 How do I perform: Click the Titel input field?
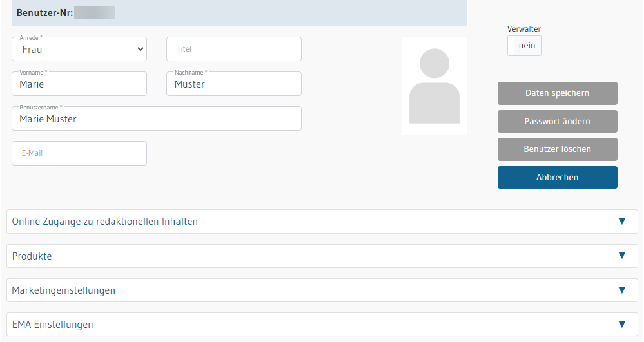[234, 49]
